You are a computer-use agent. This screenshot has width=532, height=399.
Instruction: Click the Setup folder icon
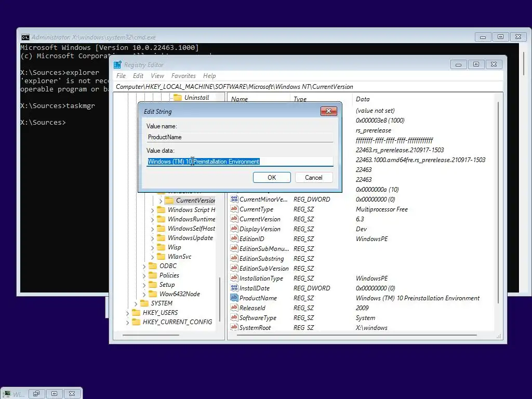click(x=153, y=284)
